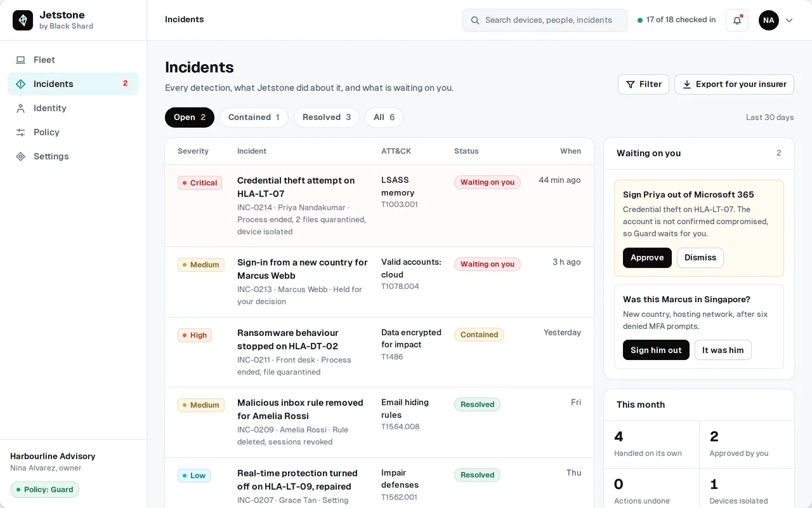Click the Policy: Guard badge
This screenshot has width=812, height=508.
(x=44, y=490)
